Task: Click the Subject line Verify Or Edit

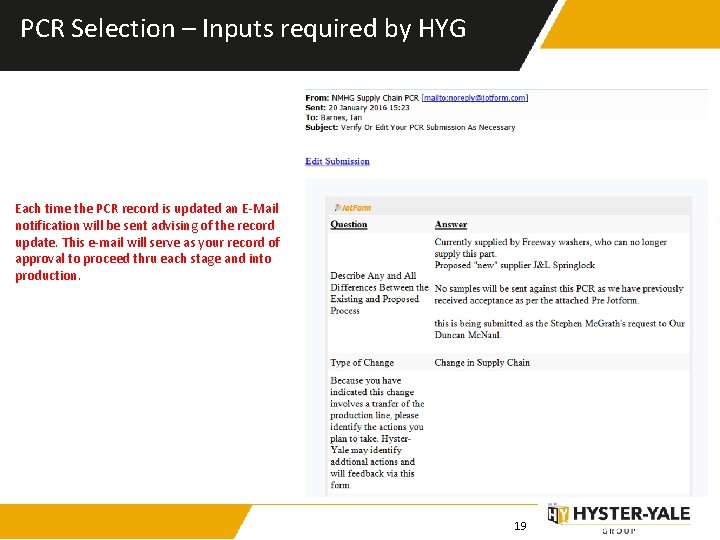Action: (x=410, y=127)
